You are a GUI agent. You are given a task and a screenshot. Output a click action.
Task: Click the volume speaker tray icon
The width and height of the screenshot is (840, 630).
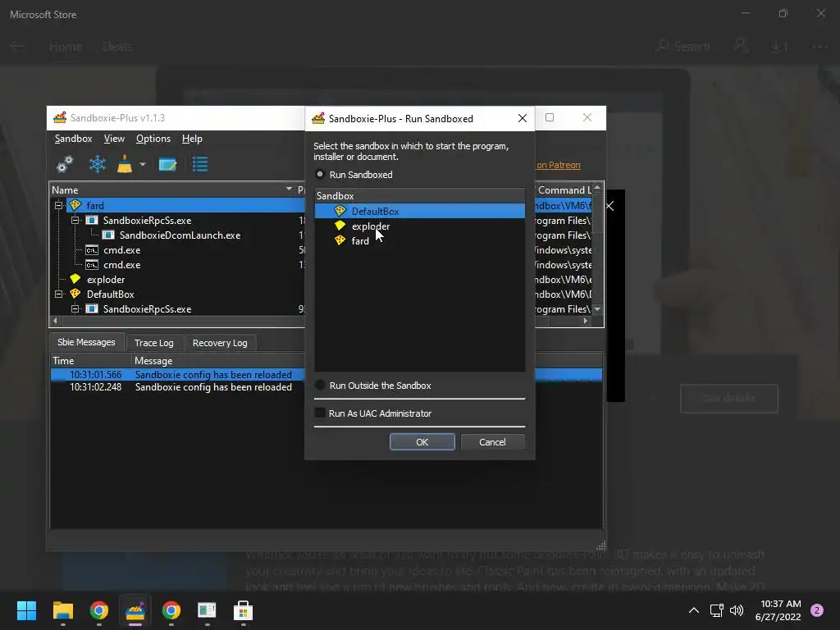[x=737, y=610]
